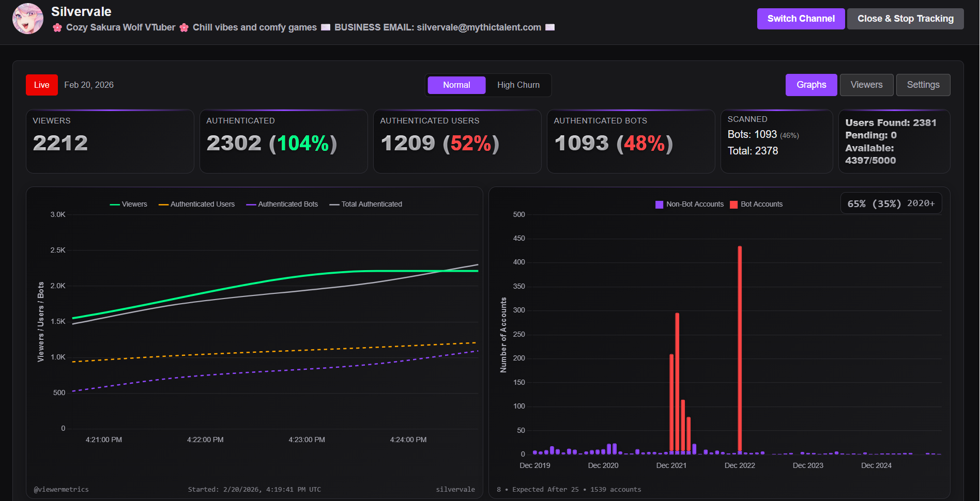Click the 65% (35%) 2020+ badge
Viewport: 980px width, 501px height.
click(891, 203)
